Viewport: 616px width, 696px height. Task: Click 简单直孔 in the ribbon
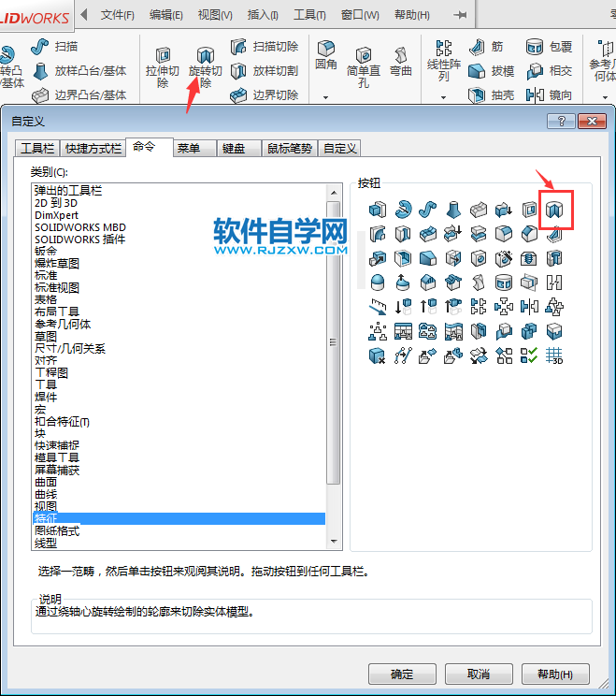click(x=364, y=67)
